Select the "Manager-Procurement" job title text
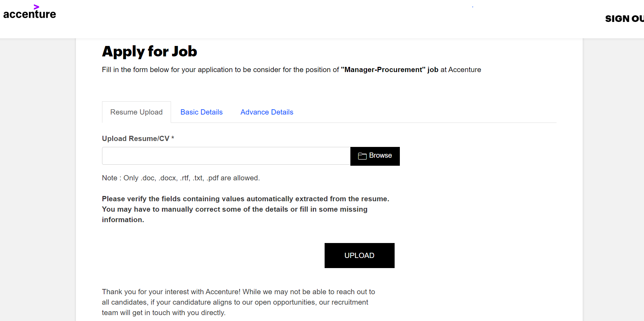 tap(383, 70)
